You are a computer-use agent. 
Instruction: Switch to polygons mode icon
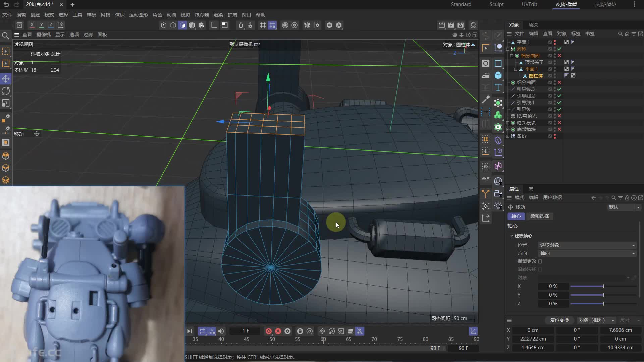182,25
